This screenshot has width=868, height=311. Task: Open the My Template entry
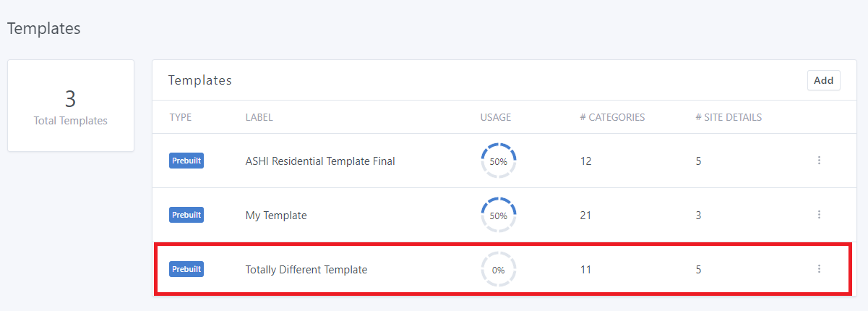click(x=276, y=216)
